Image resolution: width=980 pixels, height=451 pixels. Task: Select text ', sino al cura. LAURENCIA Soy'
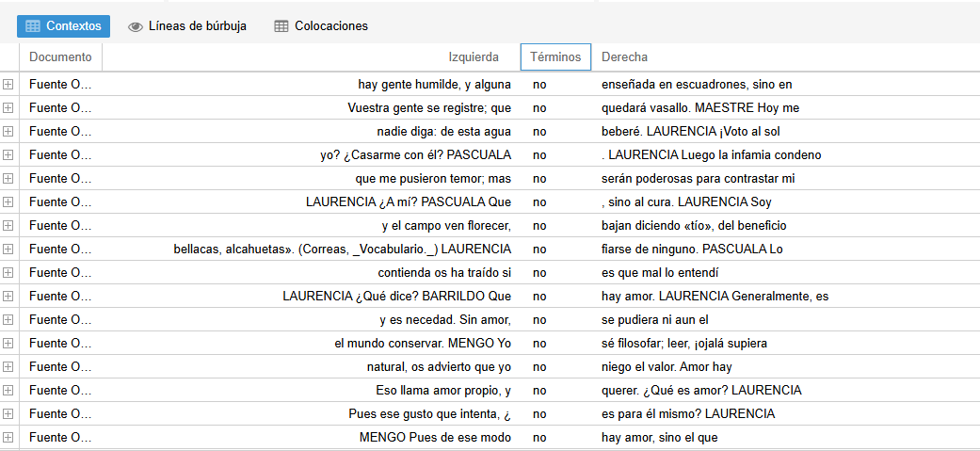689,202
